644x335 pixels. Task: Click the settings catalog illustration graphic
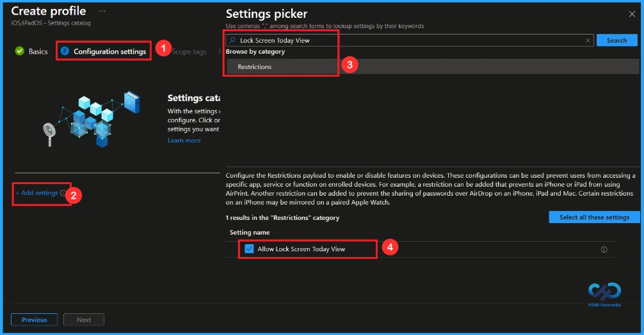(92, 119)
